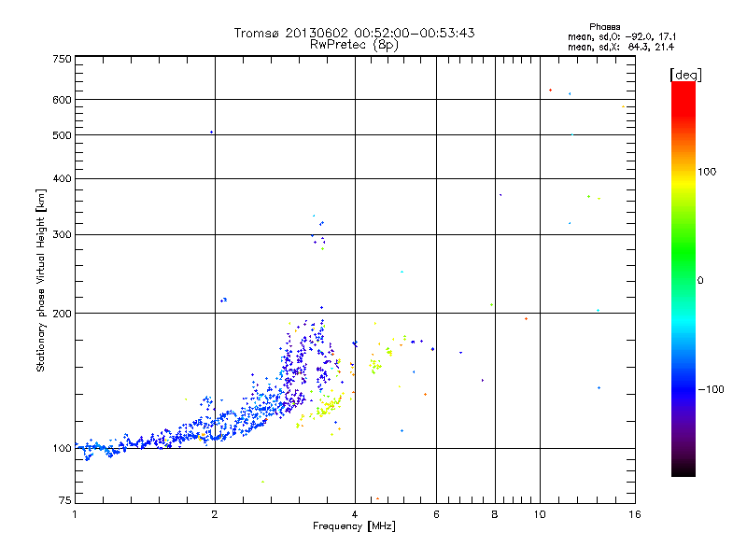Click the y-axis '600' tick label
The width and height of the screenshot is (747, 560).
pyautogui.click(x=62, y=100)
